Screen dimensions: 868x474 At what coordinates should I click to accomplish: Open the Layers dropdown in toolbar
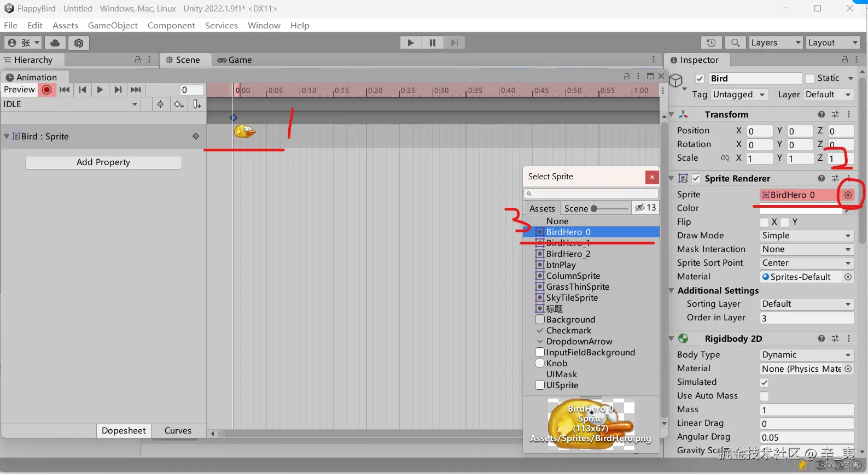pyautogui.click(x=776, y=43)
